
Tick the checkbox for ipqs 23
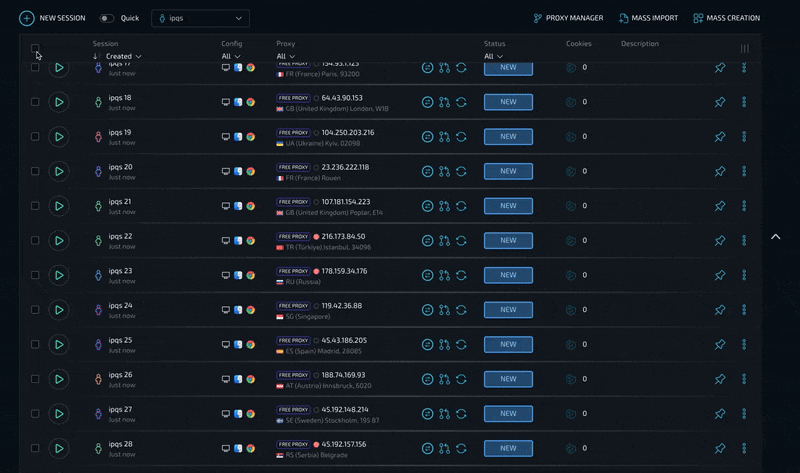click(x=35, y=275)
